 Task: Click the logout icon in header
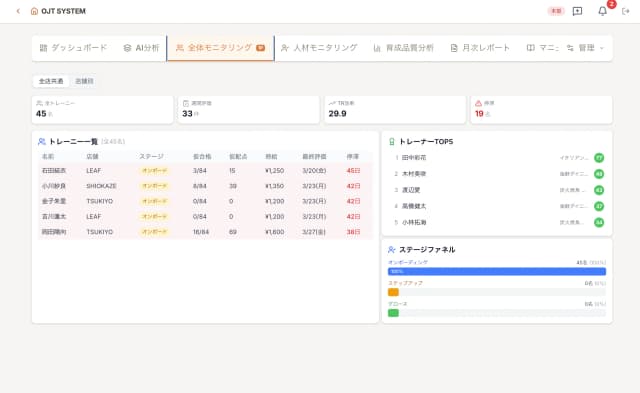coord(625,11)
